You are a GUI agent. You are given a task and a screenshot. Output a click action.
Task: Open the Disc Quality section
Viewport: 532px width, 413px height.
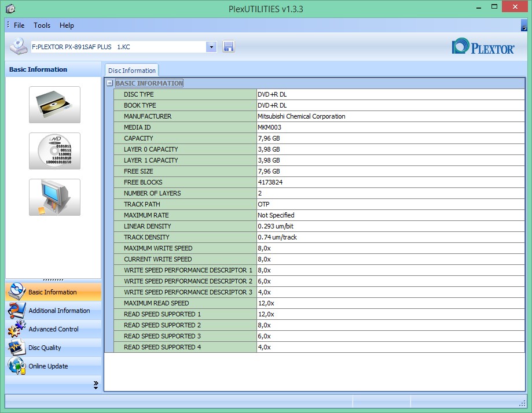45,348
